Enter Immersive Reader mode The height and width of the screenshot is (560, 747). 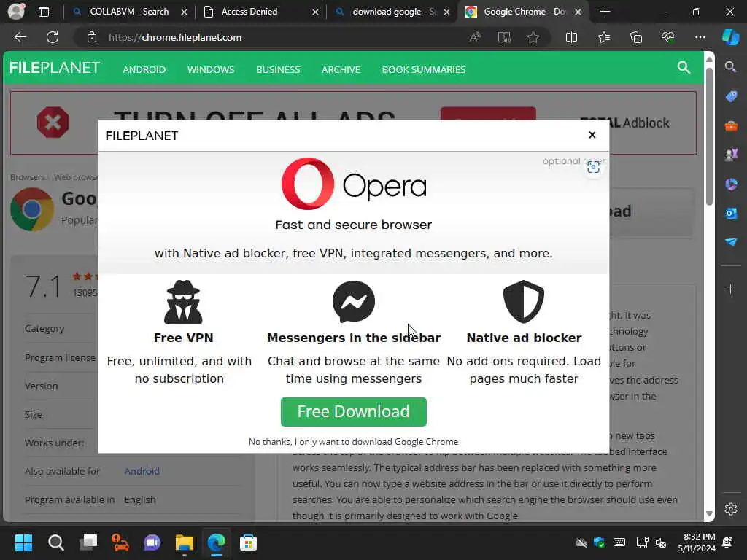[x=504, y=37]
